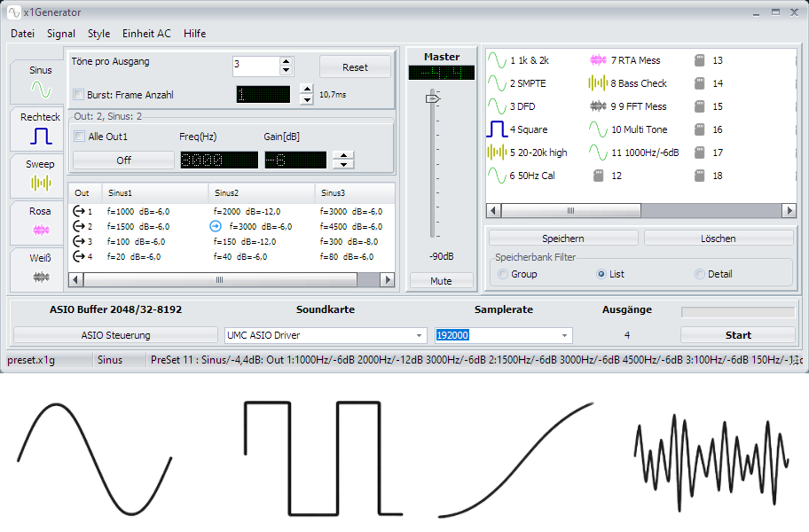Select the Detail filter radio button
Image resolution: width=809 pixels, height=532 pixels.
[x=699, y=274]
